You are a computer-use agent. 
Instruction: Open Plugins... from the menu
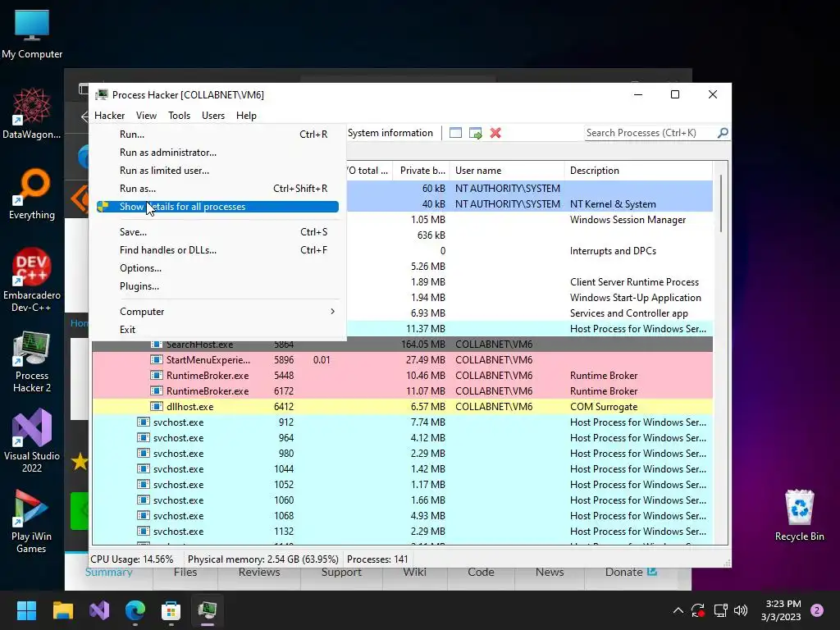[217, 286]
